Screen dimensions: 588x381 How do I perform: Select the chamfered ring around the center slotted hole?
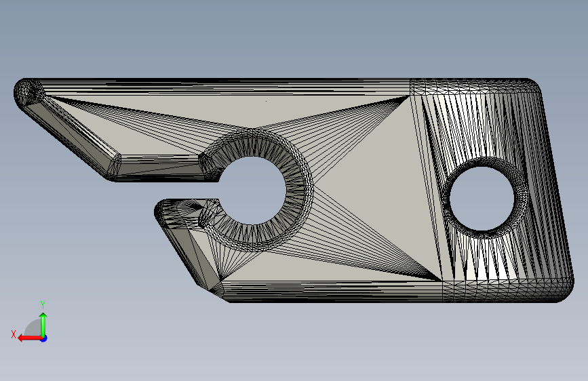[x=299, y=190]
